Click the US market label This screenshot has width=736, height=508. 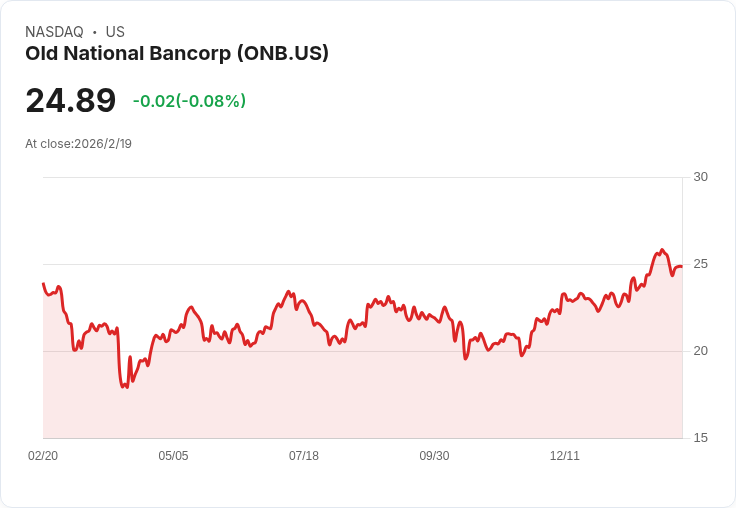(115, 32)
